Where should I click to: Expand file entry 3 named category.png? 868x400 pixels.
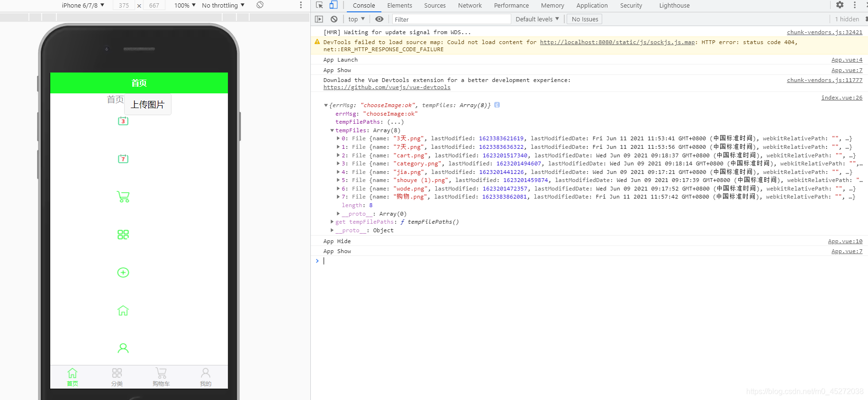(x=338, y=164)
